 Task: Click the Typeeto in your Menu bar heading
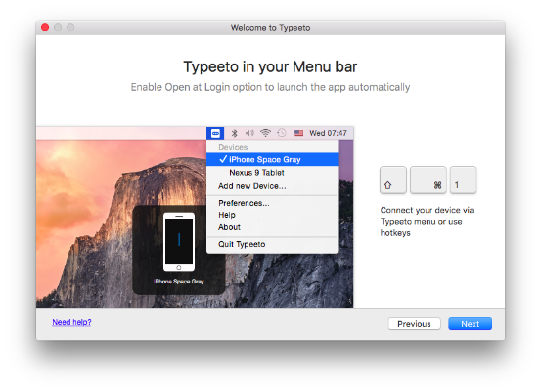click(x=270, y=66)
